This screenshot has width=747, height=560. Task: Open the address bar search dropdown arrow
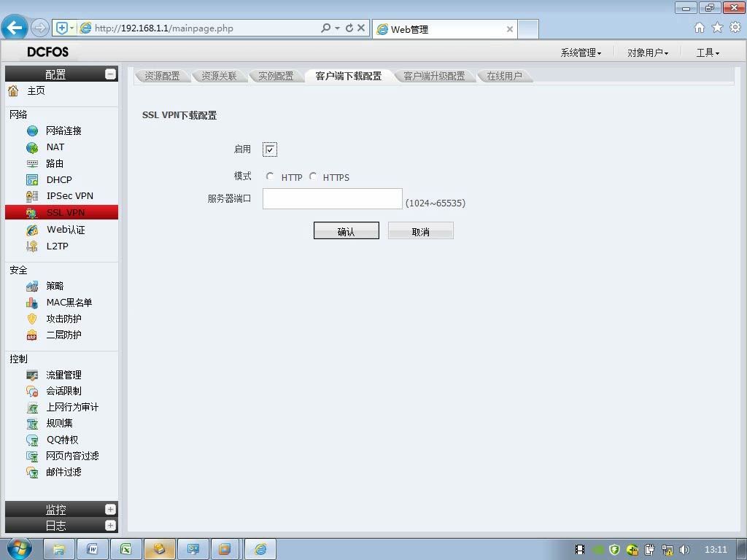pos(337,28)
